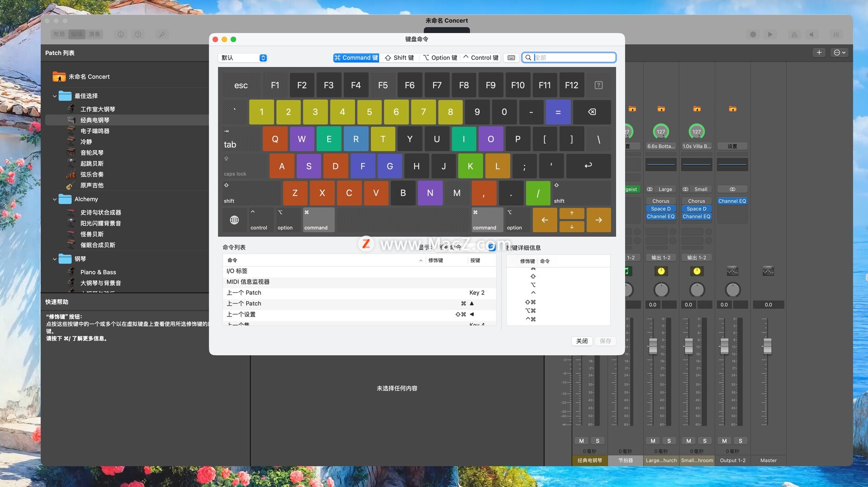This screenshot has width=868, height=487.
Task: Click the Master strip volume fader
Action: (767, 346)
